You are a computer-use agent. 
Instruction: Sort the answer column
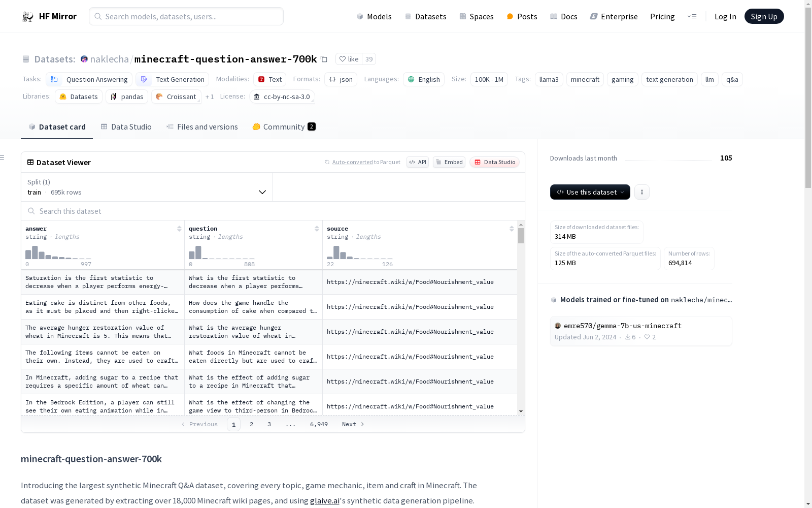click(179, 229)
